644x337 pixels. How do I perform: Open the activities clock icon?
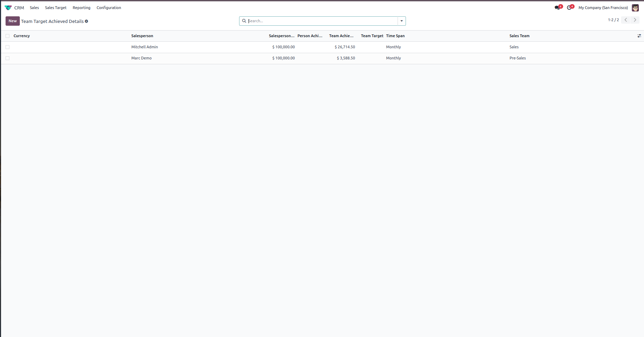(570, 7)
